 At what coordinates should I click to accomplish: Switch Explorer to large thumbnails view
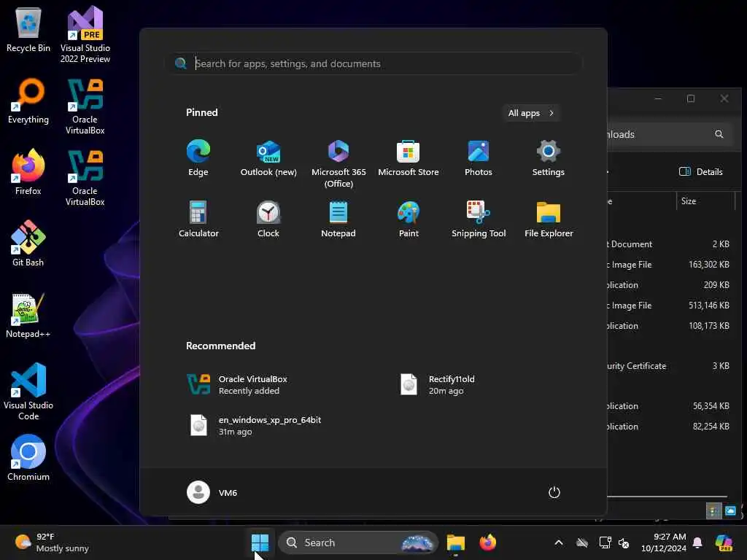pos(729,511)
